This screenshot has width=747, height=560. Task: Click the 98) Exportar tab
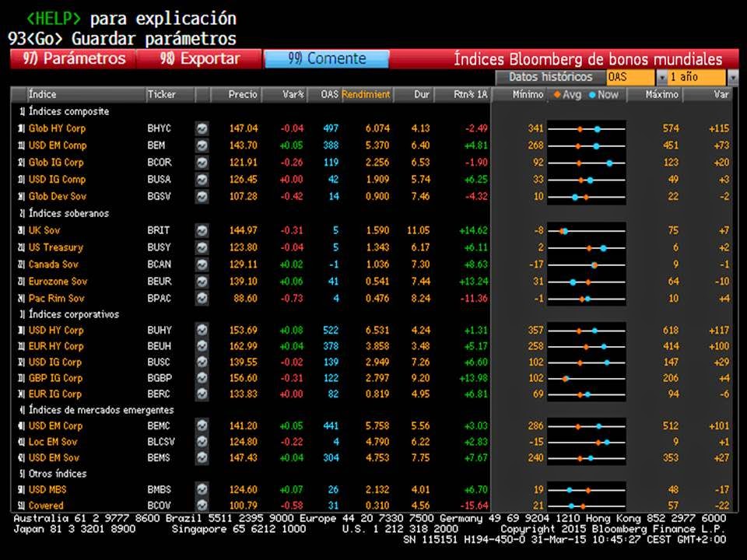199,58
